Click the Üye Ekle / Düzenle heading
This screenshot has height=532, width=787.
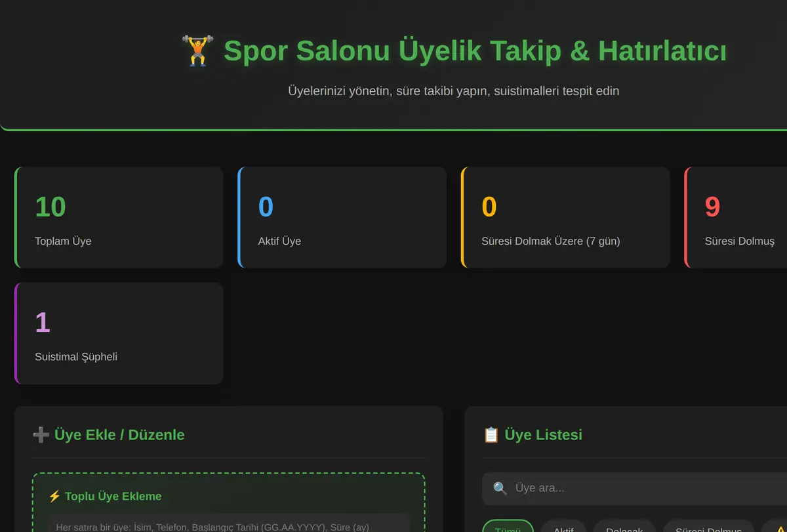pos(119,435)
